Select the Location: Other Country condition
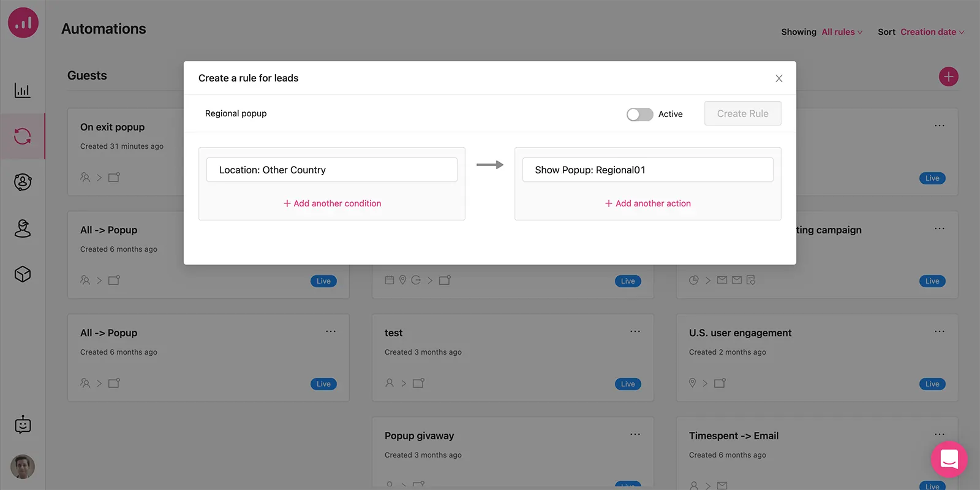Viewport: 980px width, 490px height. pyautogui.click(x=332, y=170)
